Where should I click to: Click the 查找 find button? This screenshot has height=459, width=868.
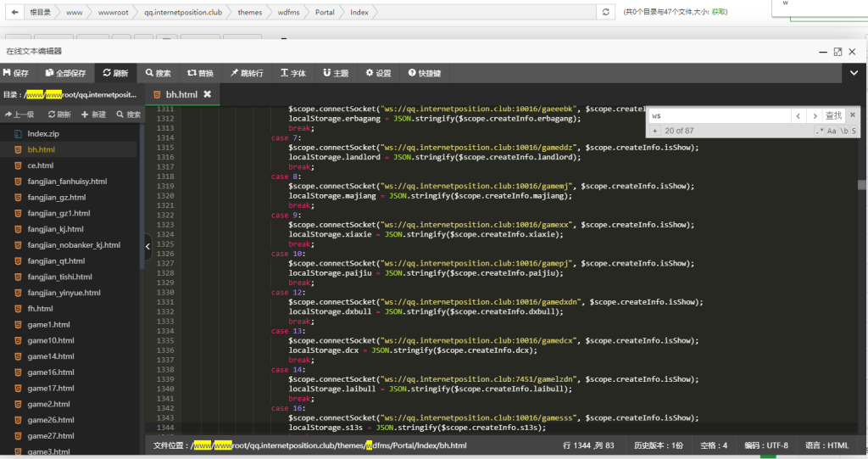pyautogui.click(x=833, y=115)
